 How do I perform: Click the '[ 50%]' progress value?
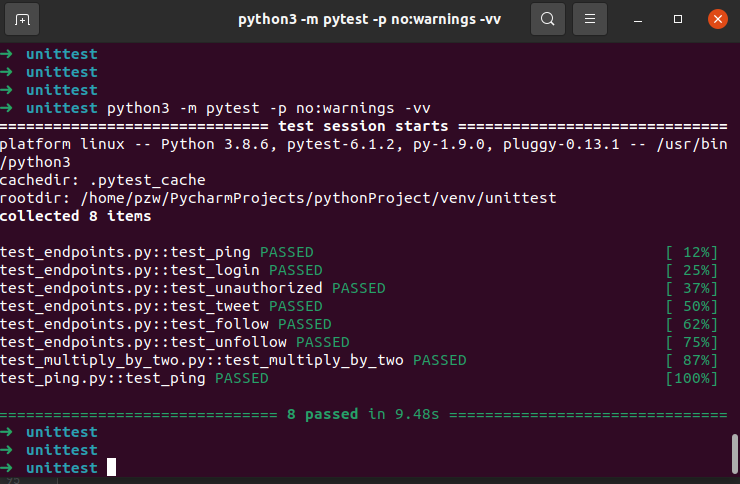(691, 306)
